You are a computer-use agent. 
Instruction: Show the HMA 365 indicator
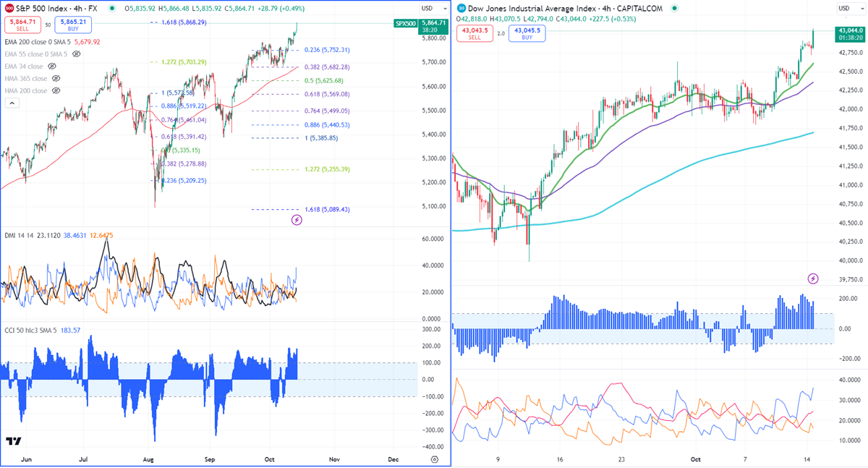click(56, 78)
